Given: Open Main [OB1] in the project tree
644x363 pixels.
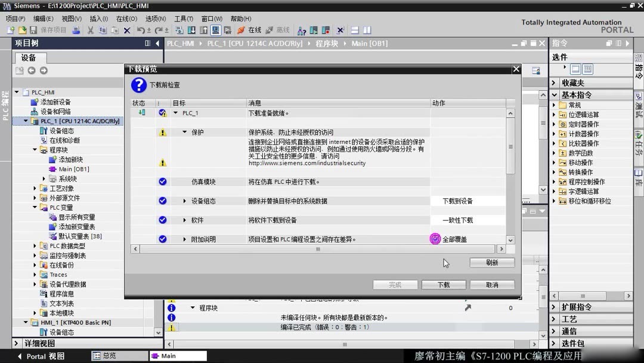Looking at the screenshot, I should [x=73, y=169].
